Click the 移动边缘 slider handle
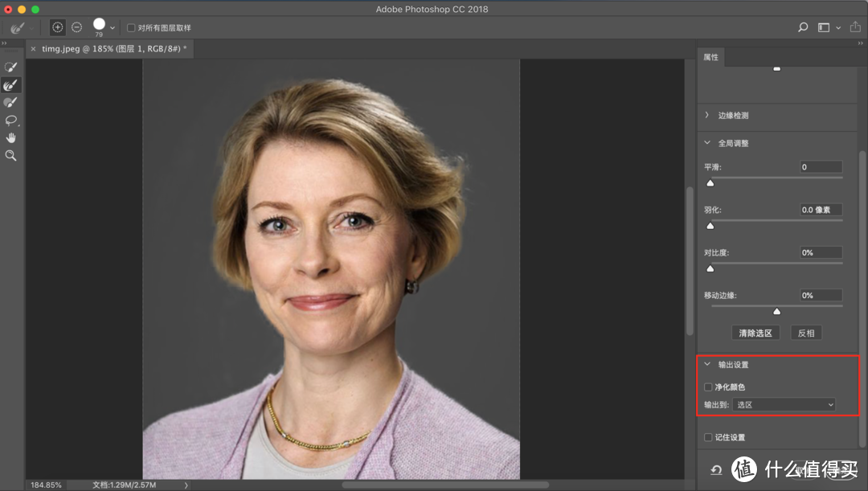 click(776, 311)
